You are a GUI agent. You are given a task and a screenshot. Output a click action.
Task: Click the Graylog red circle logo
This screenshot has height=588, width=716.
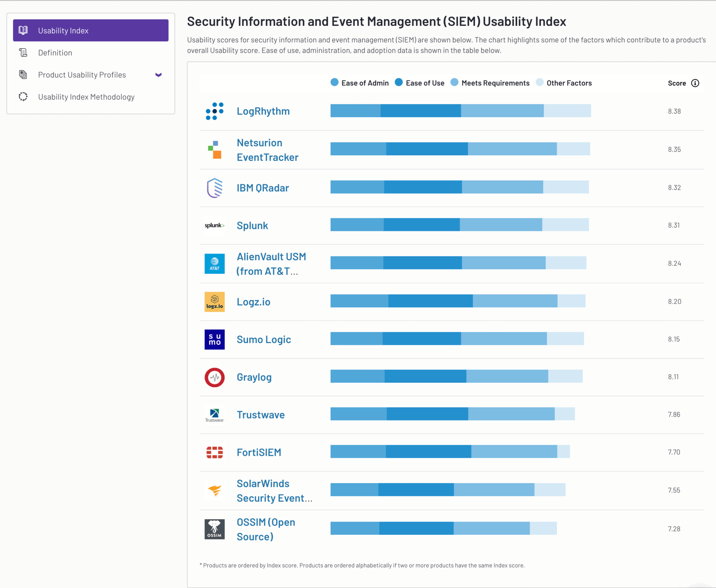point(214,377)
